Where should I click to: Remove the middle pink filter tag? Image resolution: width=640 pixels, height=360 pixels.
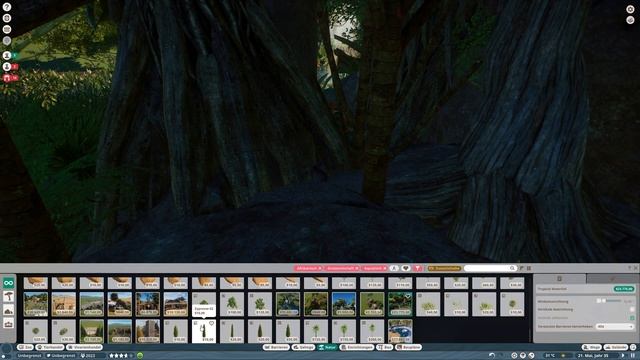(357, 268)
